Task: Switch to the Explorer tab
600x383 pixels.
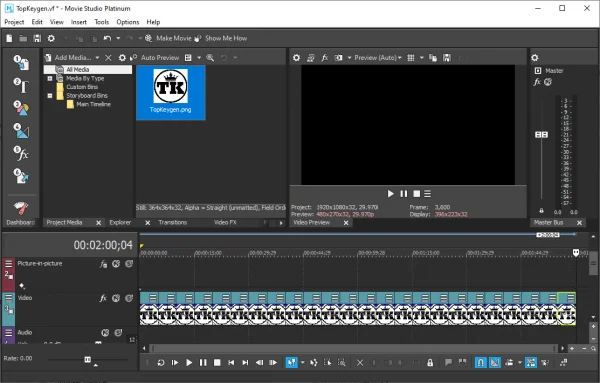Action: [x=120, y=222]
